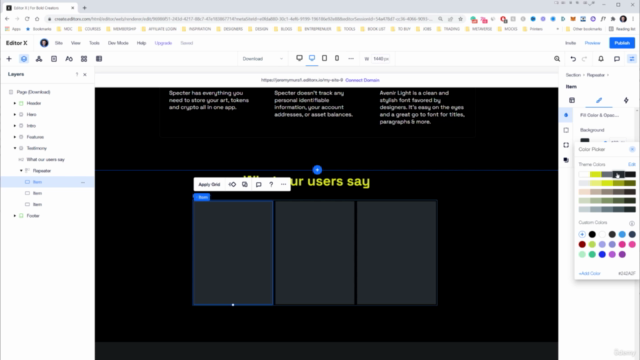Open the Content Manager table icon
This screenshot has height=360, width=640.
tap(99, 59)
